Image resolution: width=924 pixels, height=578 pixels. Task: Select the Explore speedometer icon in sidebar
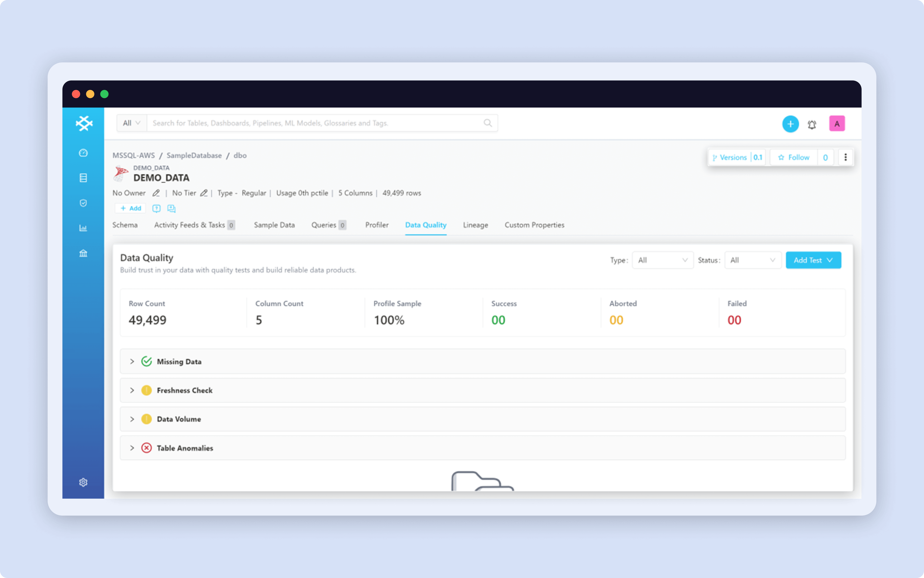[x=83, y=153]
